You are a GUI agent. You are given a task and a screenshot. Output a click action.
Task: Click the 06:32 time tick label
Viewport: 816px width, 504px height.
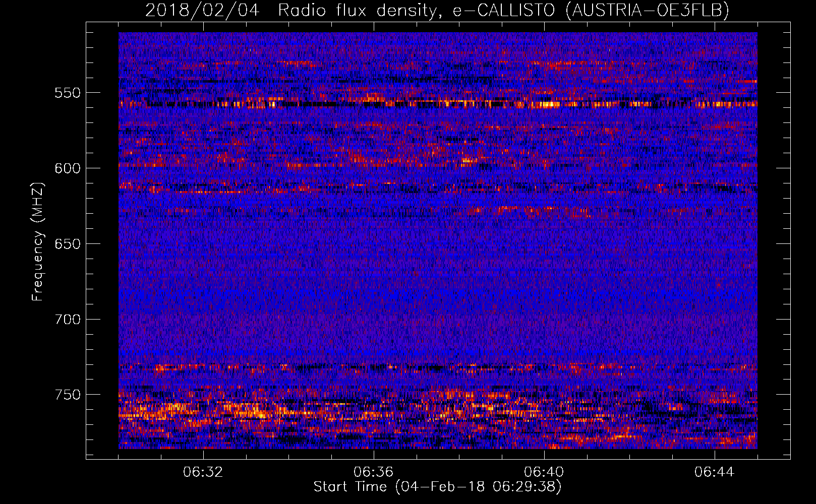[x=203, y=472]
